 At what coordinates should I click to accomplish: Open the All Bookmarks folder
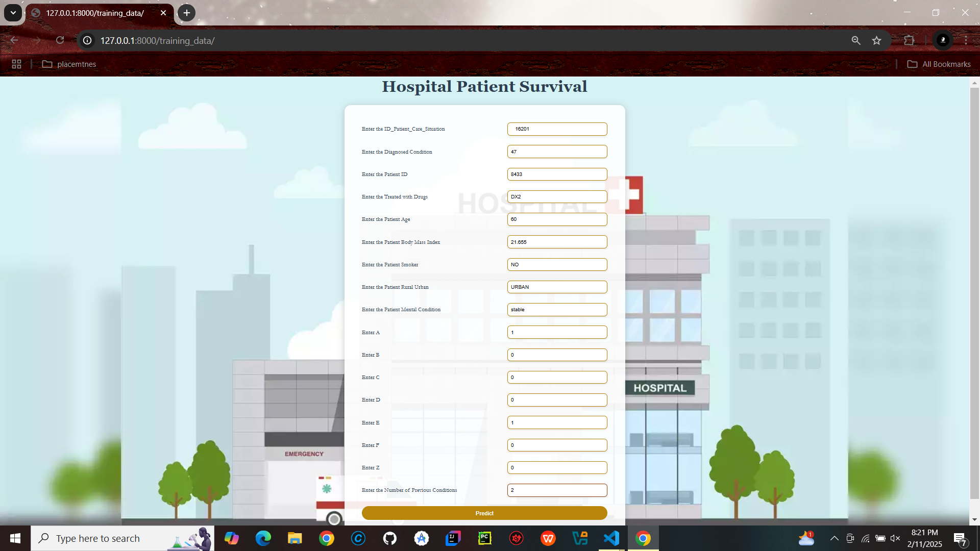coord(939,64)
